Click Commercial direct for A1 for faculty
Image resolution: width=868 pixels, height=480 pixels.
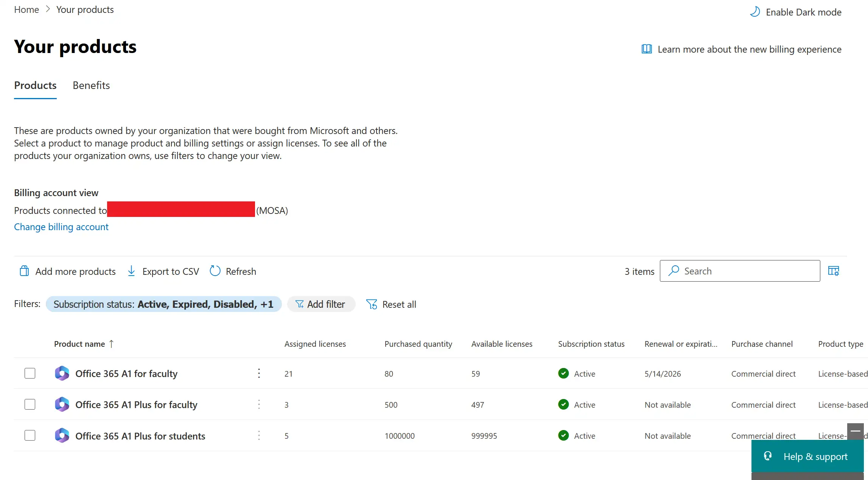click(x=763, y=374)
